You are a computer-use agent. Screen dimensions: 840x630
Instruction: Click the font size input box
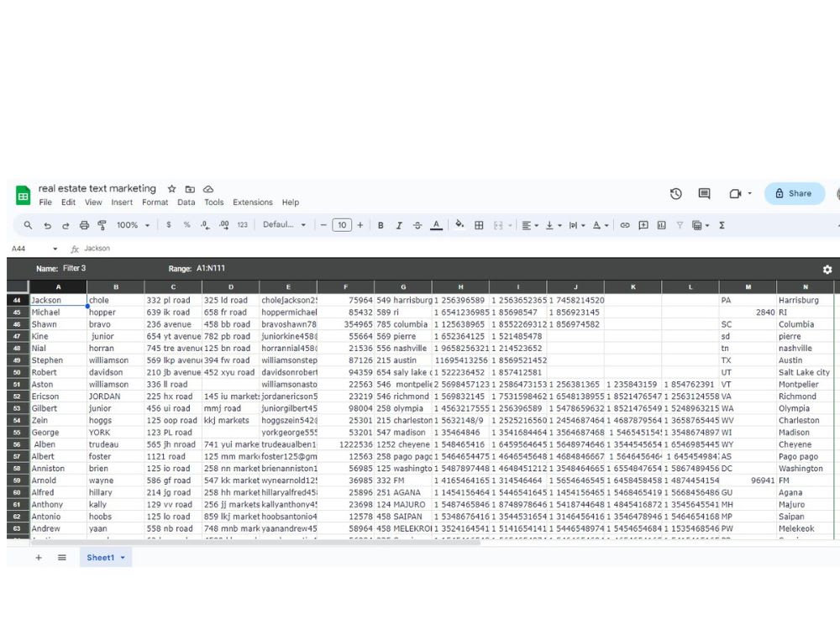[x=342, y=225]
